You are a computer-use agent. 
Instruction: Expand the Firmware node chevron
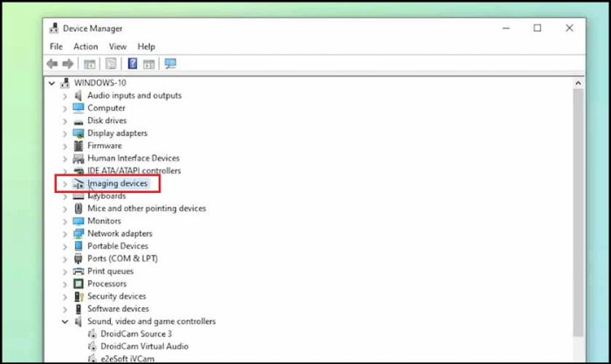(x=65, y=146)
